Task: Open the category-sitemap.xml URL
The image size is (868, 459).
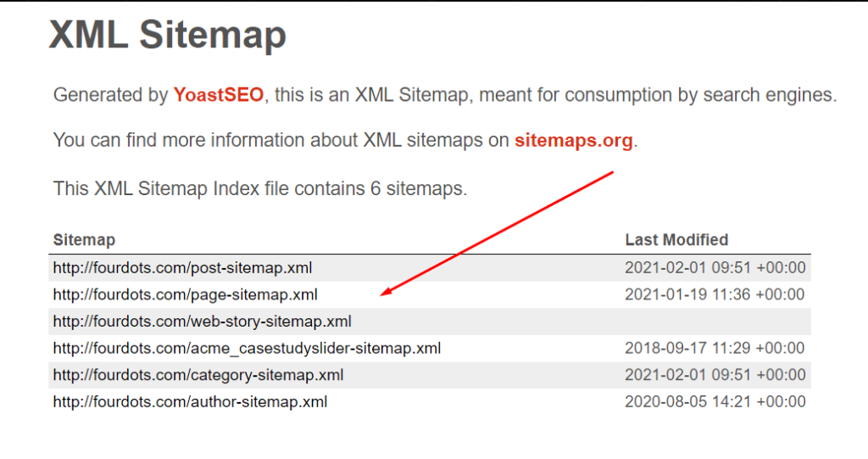Action: [x=198, y=375]
